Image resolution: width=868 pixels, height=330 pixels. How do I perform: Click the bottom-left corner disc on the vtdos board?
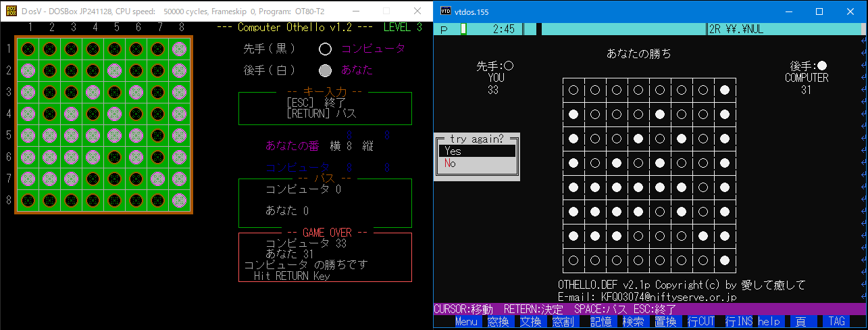(x=573, y=260)
